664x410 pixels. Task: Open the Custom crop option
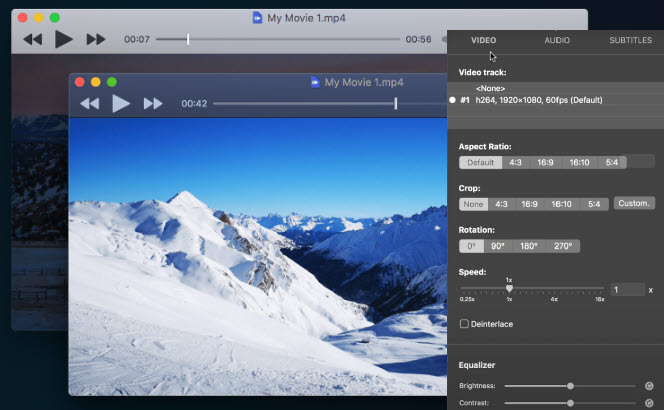(634, 204)
